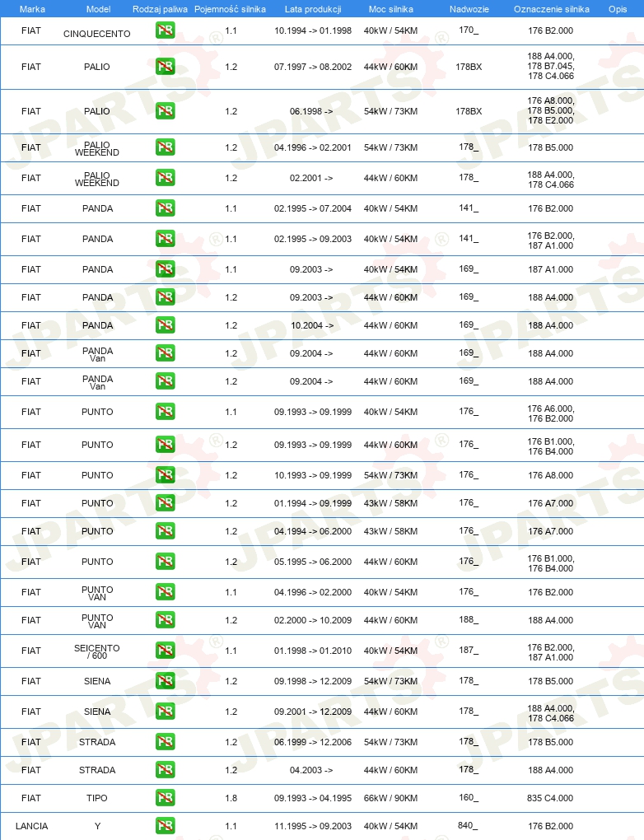The image size is (644, 840).
Task: Click fuel icon for SIENA 09.2001 row
Action: 165,712
